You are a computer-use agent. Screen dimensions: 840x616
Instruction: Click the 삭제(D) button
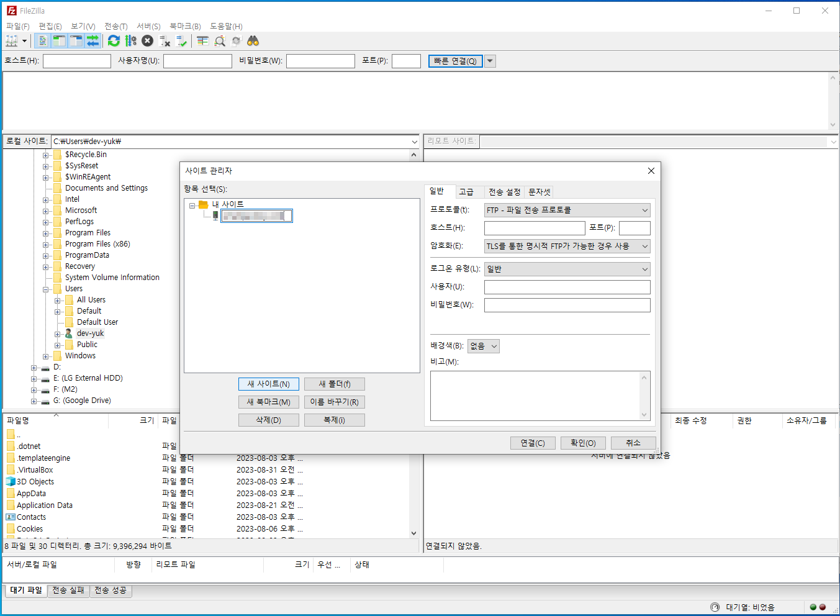(x=269, y=420)
